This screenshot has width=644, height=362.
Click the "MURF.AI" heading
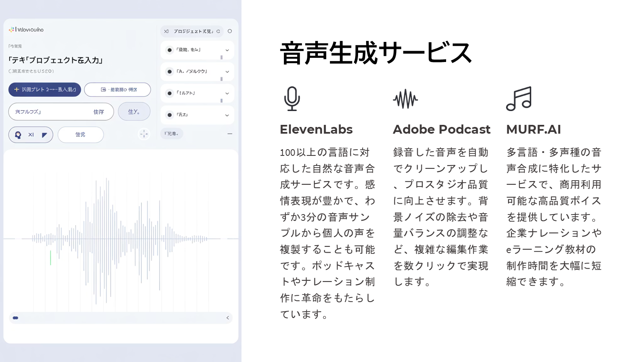tap(534, 129)
